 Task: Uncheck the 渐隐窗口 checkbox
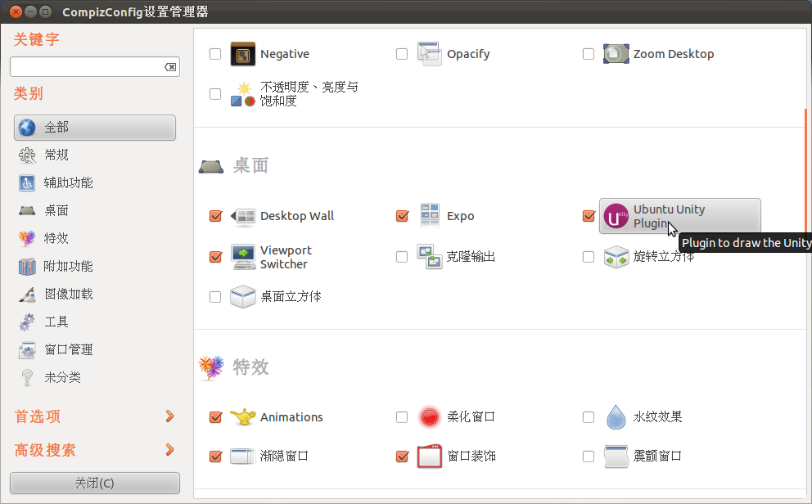(x=215, y=457)
